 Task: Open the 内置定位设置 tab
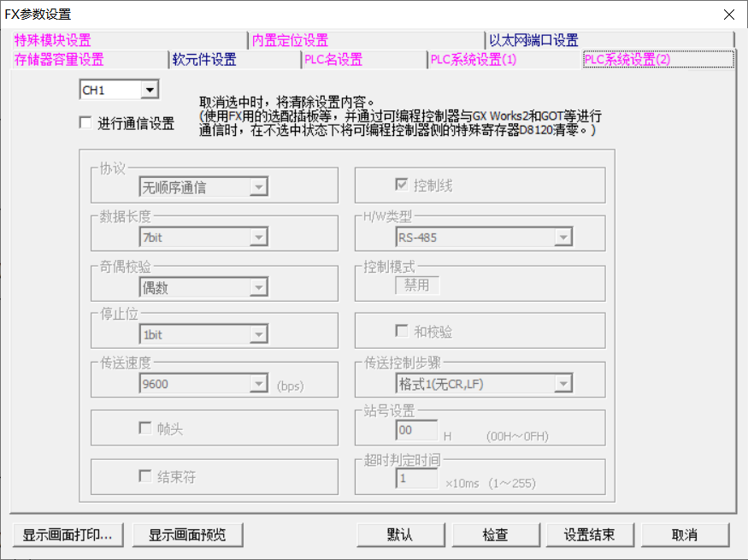[x=290, y=40]
